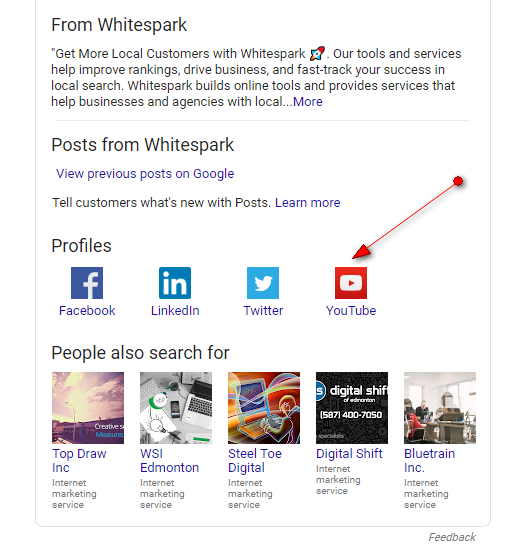The width and height of the screenshot is (529, 560).
Task: Send Feedback on this panel
Action: [x=452, y=537]
